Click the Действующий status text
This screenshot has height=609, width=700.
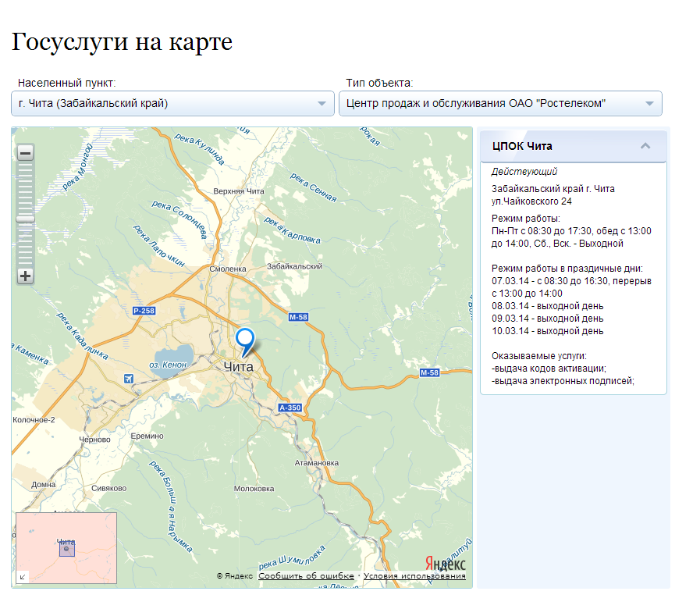524,172
